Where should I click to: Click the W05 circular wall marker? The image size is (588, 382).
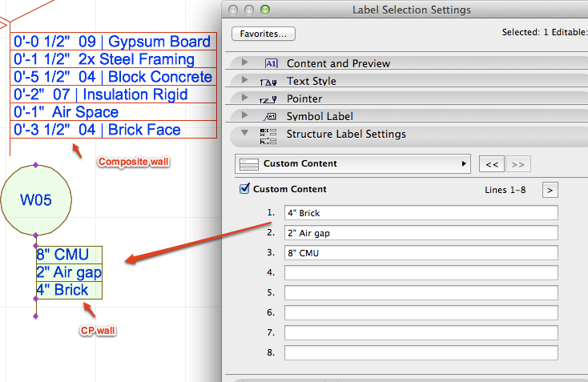36,199
